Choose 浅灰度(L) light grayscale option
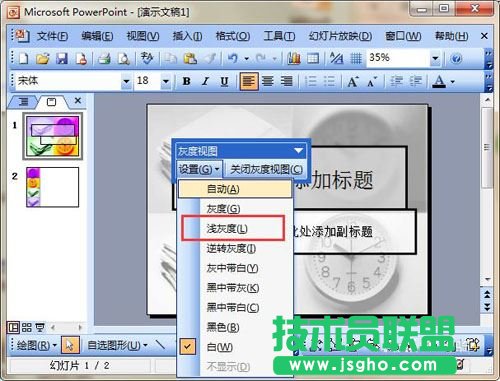The image size is (500, 381). pos(235,229)
